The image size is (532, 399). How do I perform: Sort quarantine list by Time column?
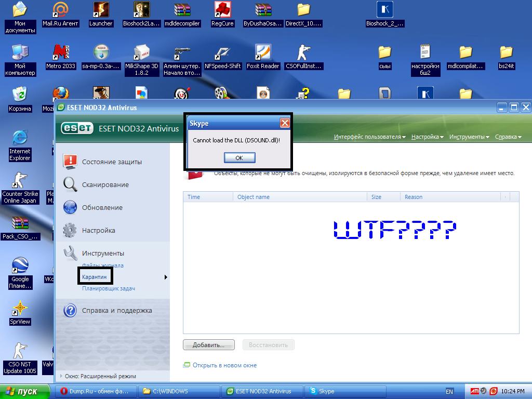pyautogui.click(x=208, y=197)
